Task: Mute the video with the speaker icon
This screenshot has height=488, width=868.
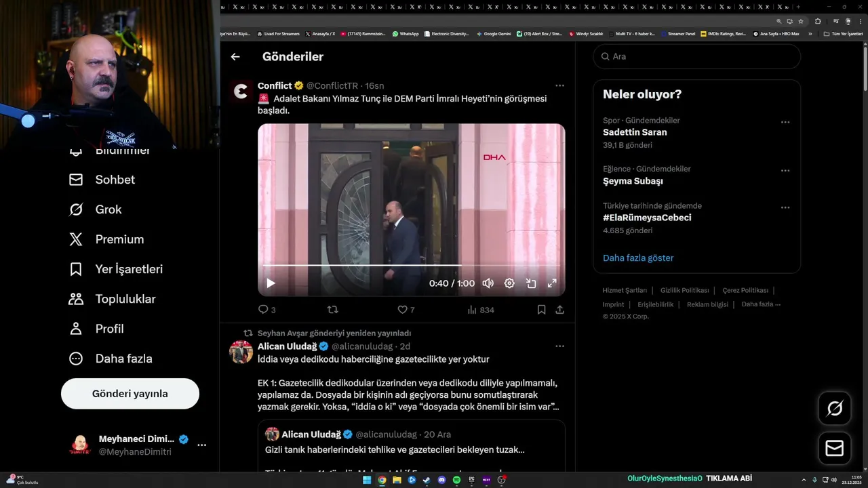Action: pos(488,283)
